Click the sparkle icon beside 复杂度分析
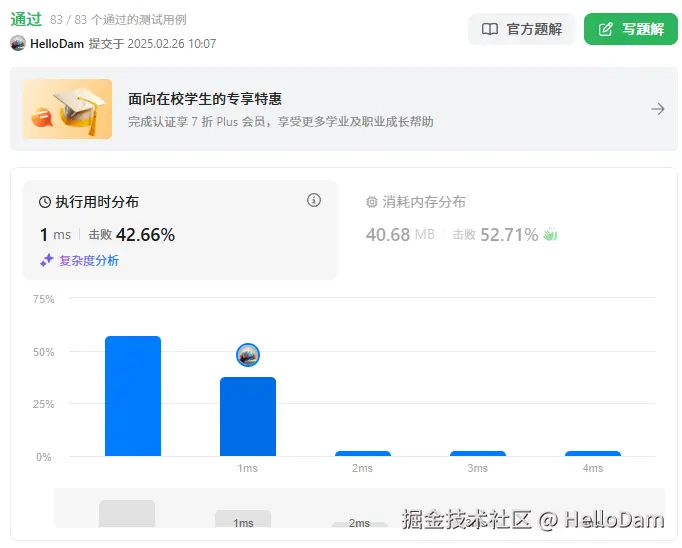Screen dimensions: 682x548 (47, 260)
